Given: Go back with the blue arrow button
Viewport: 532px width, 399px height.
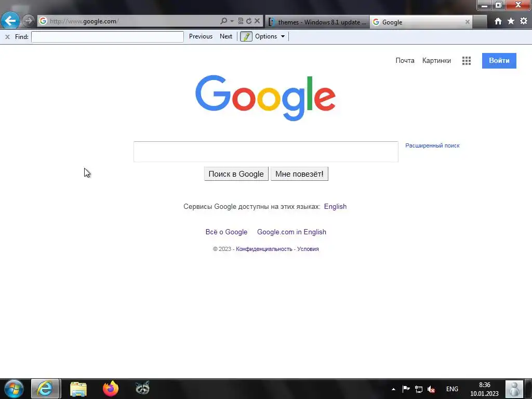Looking at the screenshot, I should coord(10,21).
